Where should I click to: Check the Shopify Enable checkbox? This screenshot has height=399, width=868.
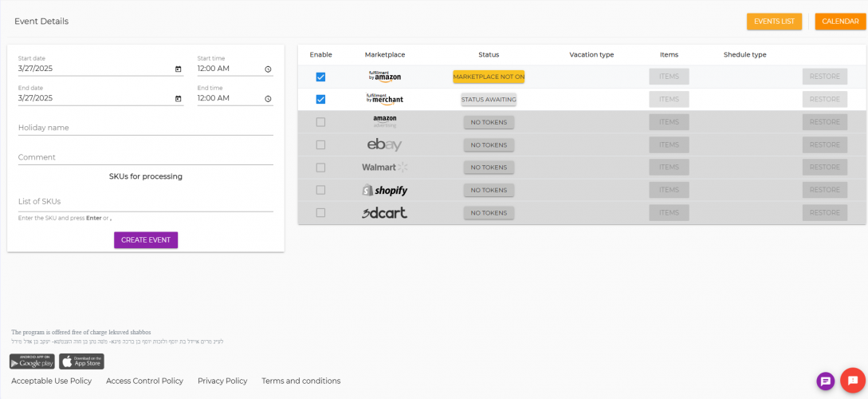point(320,190)
